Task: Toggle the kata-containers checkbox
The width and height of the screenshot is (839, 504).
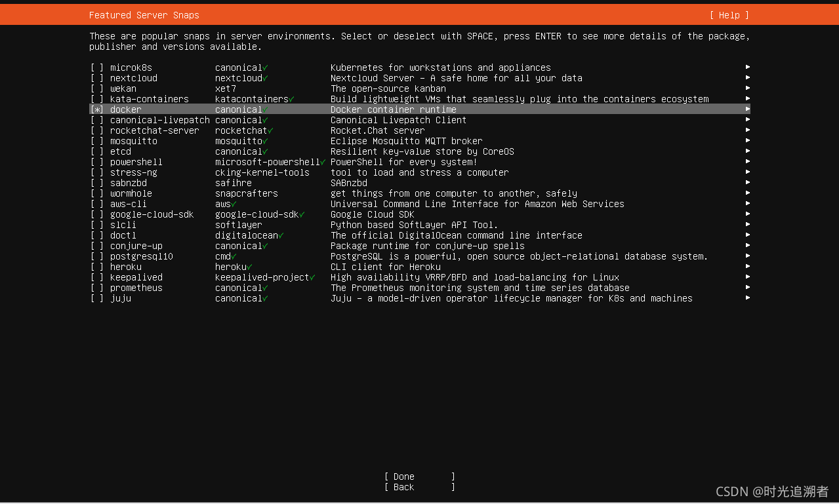Action: pos(97,99)
